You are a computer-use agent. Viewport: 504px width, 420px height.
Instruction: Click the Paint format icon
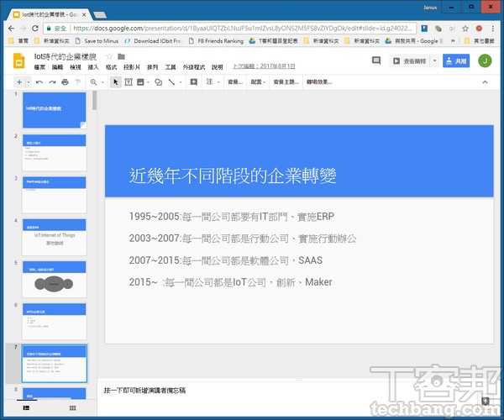[78, 82]
